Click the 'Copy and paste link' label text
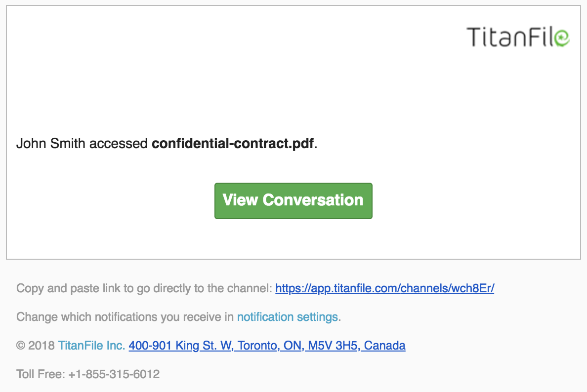 [69, 288]
